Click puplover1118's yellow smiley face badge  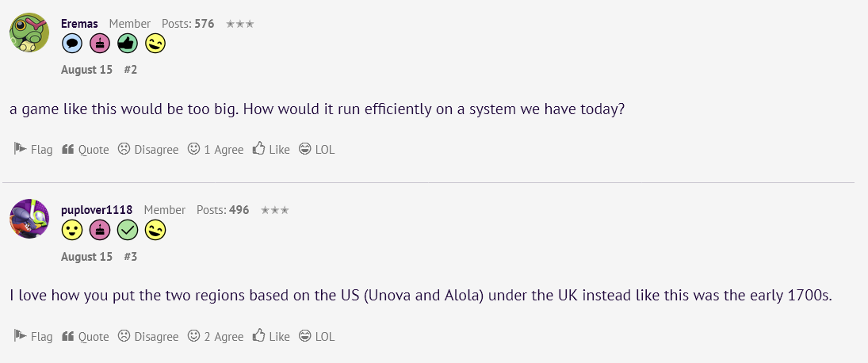pos(72,230)
